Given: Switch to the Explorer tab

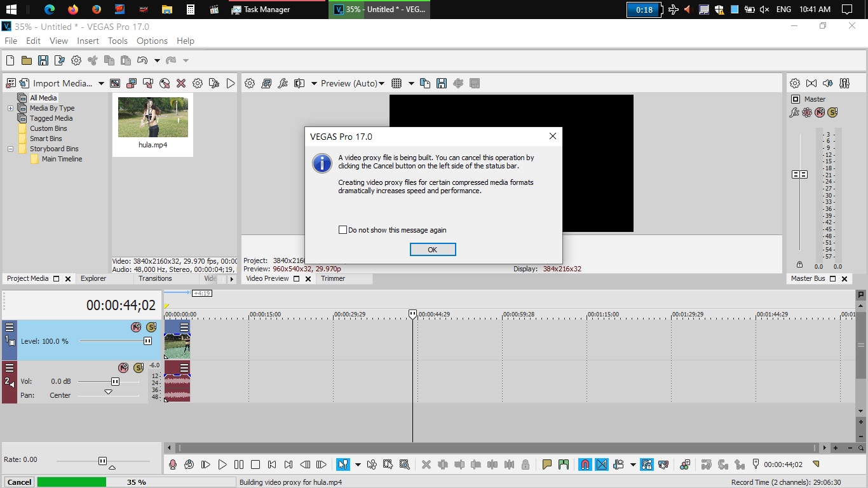Looking at the screenshot, I should point(93,278).
